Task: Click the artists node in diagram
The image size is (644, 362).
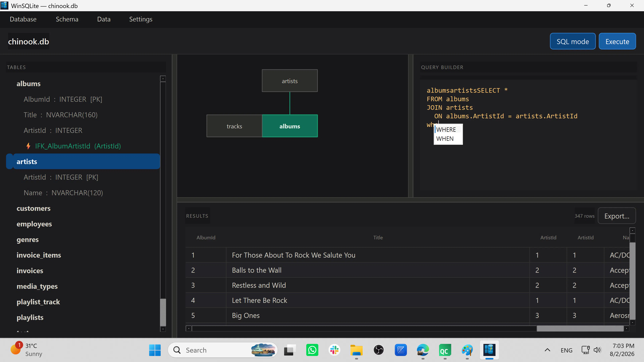Action: (x=290, y=81)
